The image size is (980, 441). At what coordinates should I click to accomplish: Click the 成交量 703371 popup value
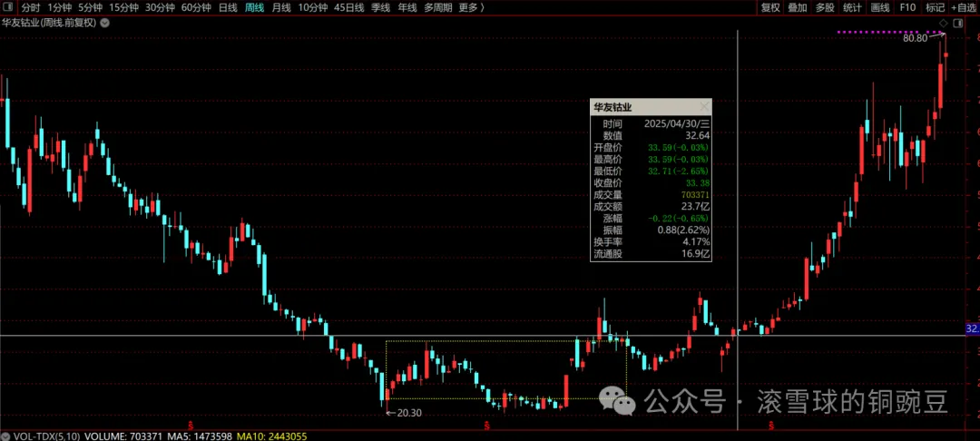click(x=694, y=195)
